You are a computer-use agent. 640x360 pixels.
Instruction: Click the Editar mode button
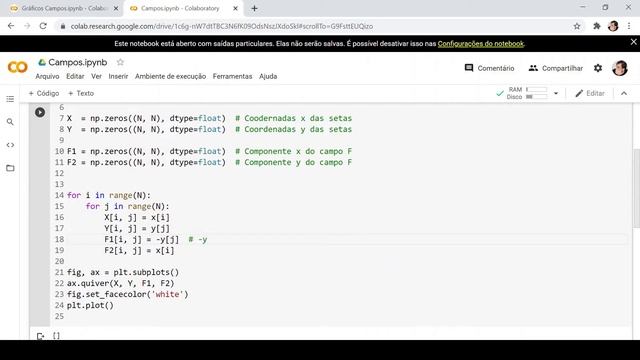pos(590,93)
